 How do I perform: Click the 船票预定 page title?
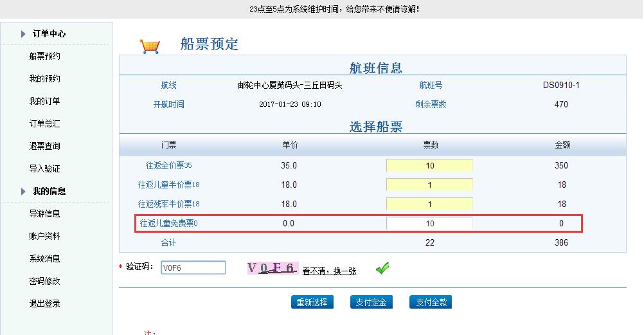[x=210, y=44]
